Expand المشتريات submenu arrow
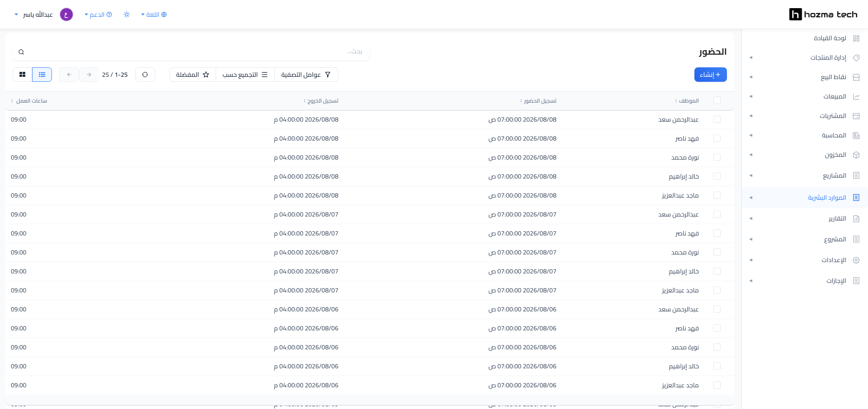 point(751,116)
